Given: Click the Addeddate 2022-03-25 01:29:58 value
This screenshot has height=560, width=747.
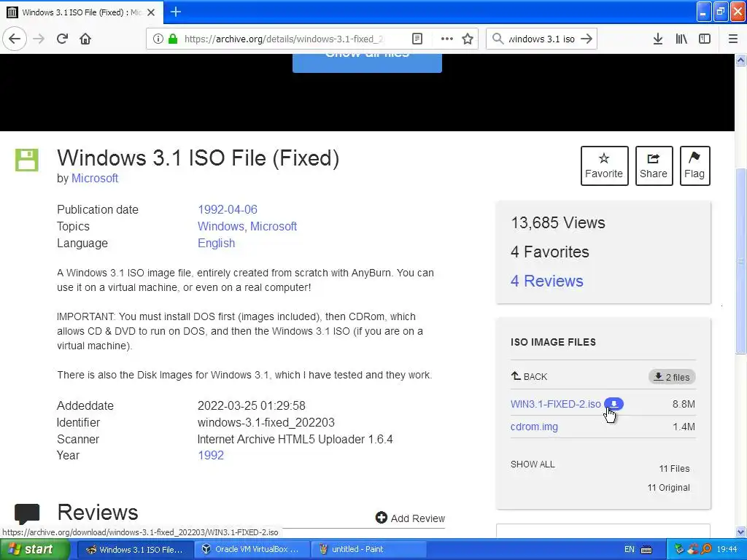Looking at the screenshot, I should (252, 405).
